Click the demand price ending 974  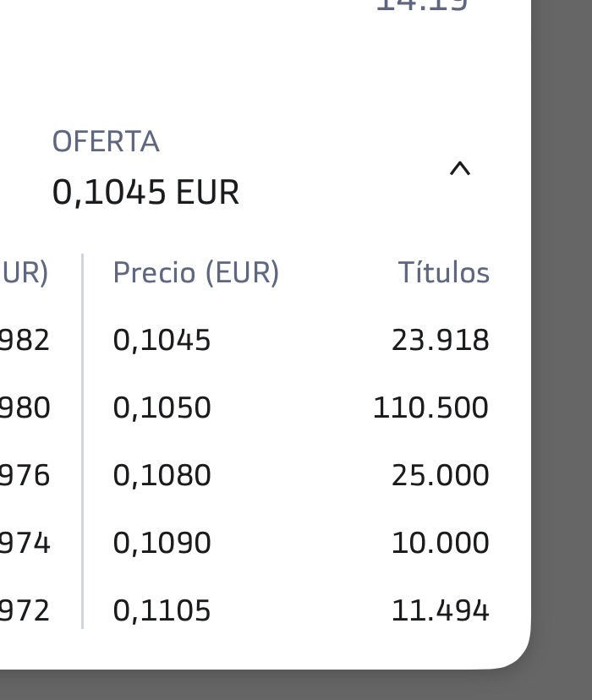coord(25,543)
